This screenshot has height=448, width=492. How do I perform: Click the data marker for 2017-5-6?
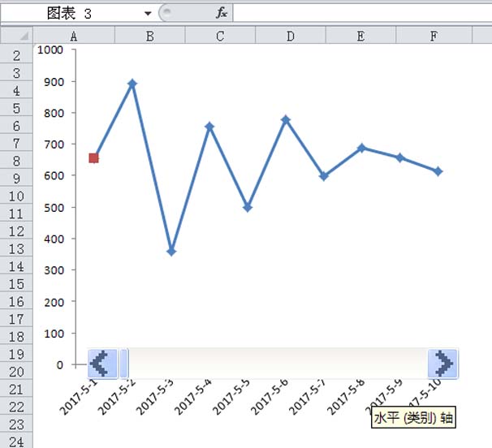point(286,120)
